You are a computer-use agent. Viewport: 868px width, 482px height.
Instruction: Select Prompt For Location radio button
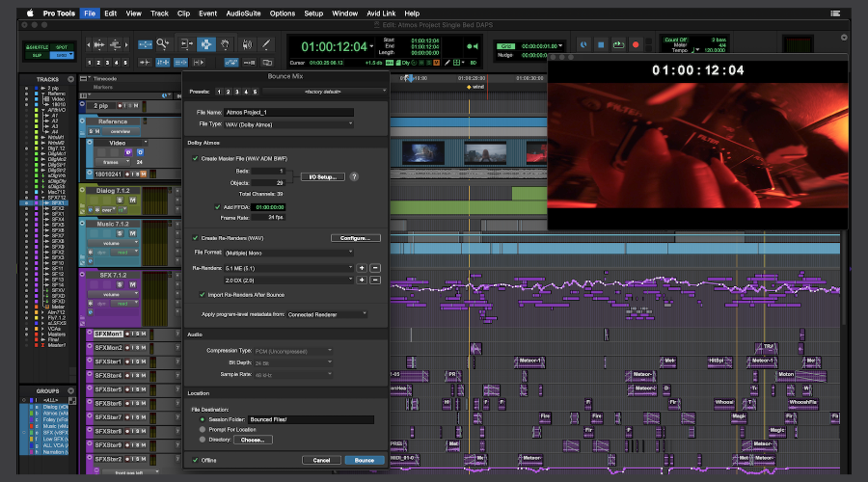click(x=203, y=429)
